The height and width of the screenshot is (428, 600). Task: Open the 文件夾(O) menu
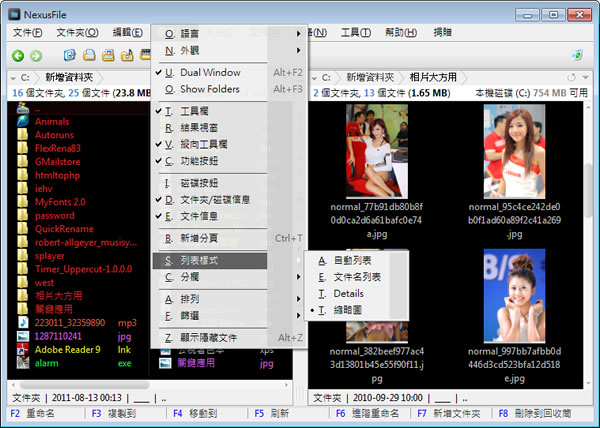click(77, 33)
